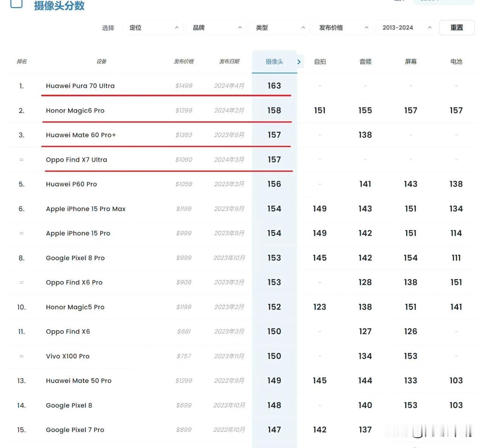Image resolution: width=484 pixels, height=448 pixels.
Task: Open Huawei Mate 60 Pro+ device link
Action: coord(81,135)
